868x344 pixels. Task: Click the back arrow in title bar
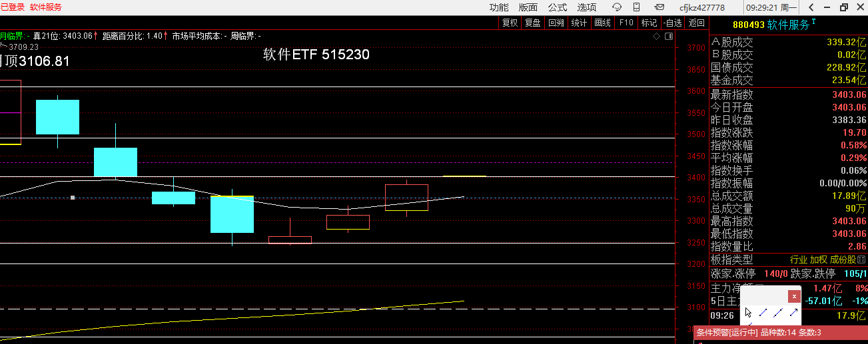click(811, 7)
